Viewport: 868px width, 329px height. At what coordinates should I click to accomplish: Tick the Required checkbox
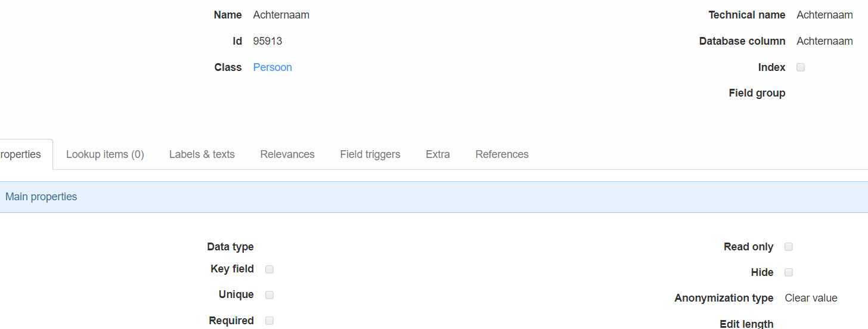coord(269,321)
